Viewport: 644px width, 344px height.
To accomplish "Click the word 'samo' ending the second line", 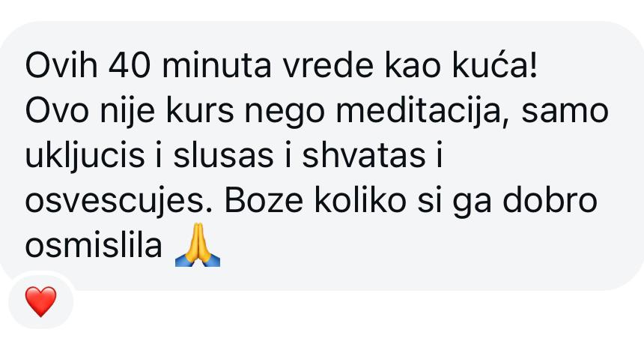I will pos(565,113).
